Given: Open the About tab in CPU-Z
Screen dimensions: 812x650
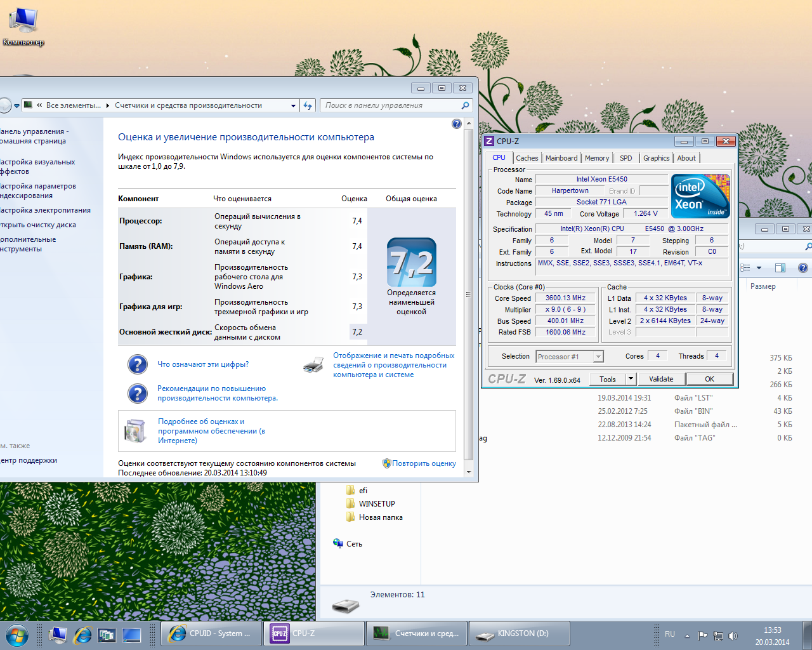Looking at the screenshot, I should point(686,158).
